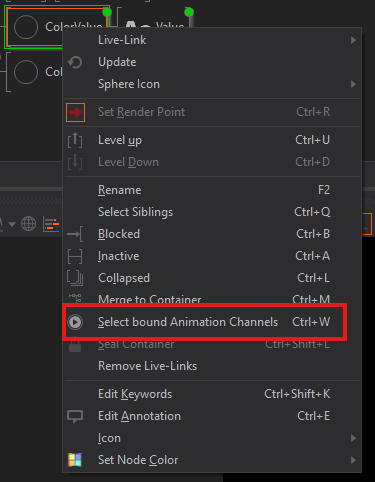Click the Level up bracket arrow icon
375x482 pixels.
click(x=75, y=140)
